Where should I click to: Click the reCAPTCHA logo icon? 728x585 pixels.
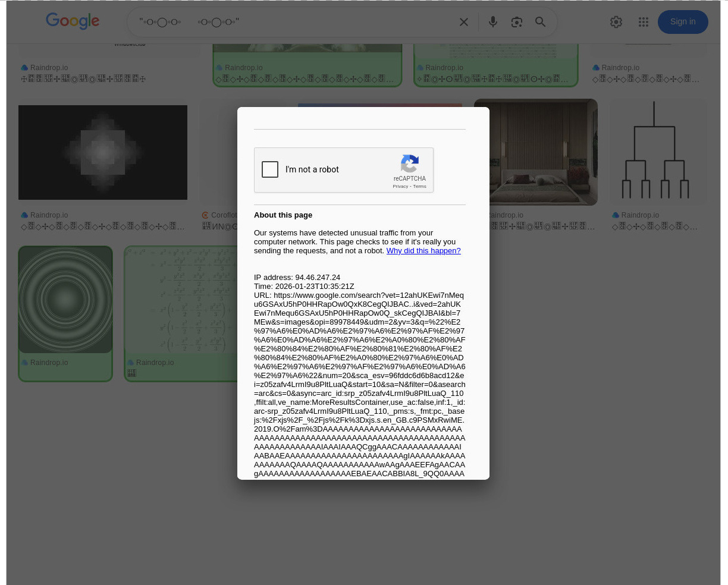pyautogui.click(x=409, y=163)
